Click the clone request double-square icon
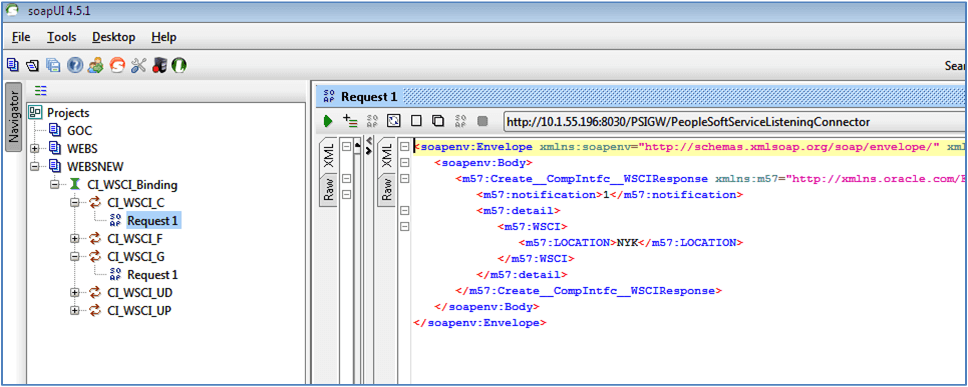This screenshot has width=968, height=387. click(x=438, y=121)
